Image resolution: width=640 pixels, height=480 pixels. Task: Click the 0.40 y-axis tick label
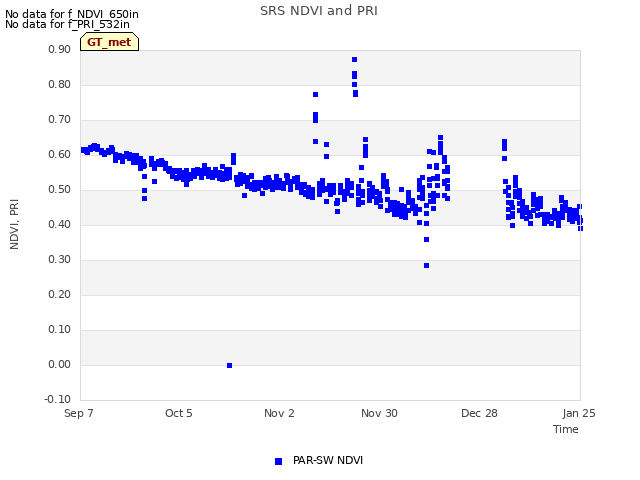pos(60,224)
